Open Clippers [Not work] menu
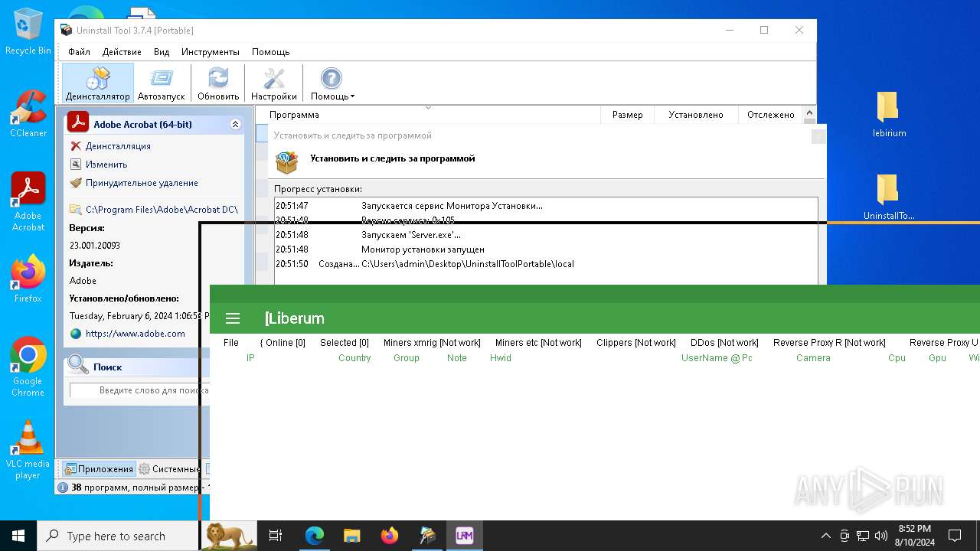Viewport: 980px width, 551px height. [636, 343]
